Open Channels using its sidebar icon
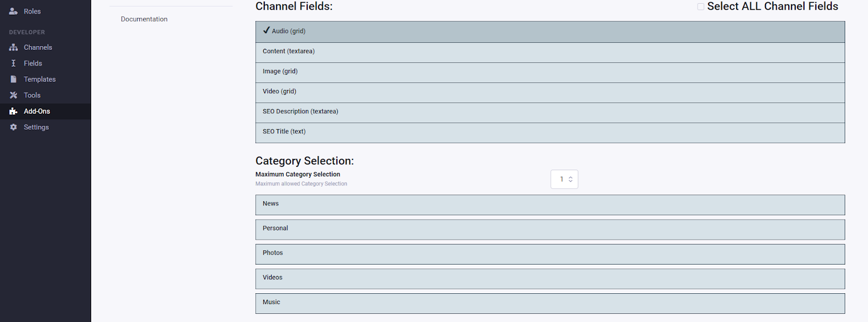Screen dimensions: 868x322 tap(14, 47)
